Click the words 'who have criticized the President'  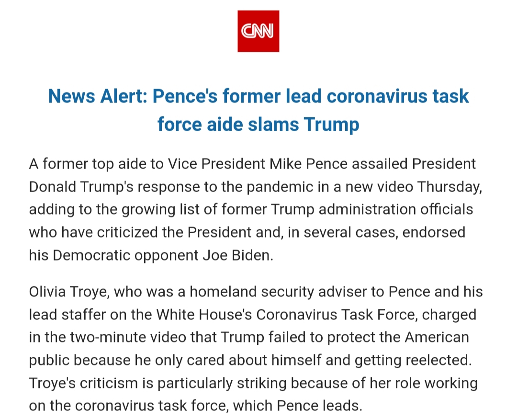coord(140,233)
